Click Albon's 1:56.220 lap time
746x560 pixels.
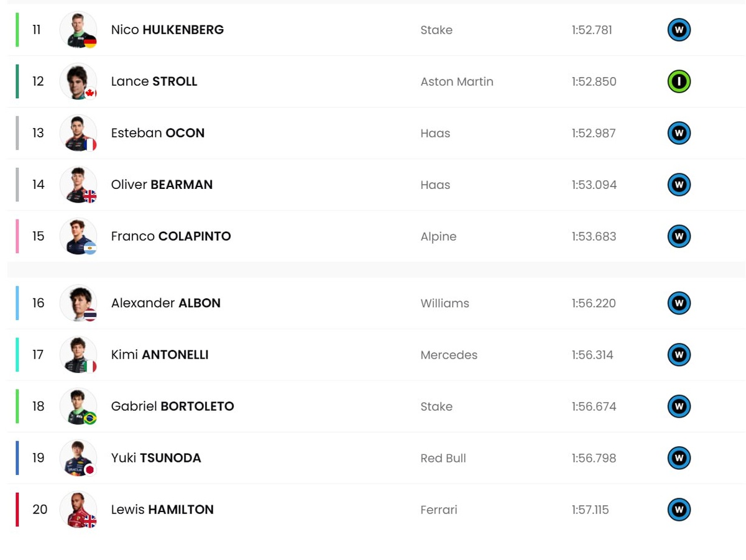(x=594, y=303)
